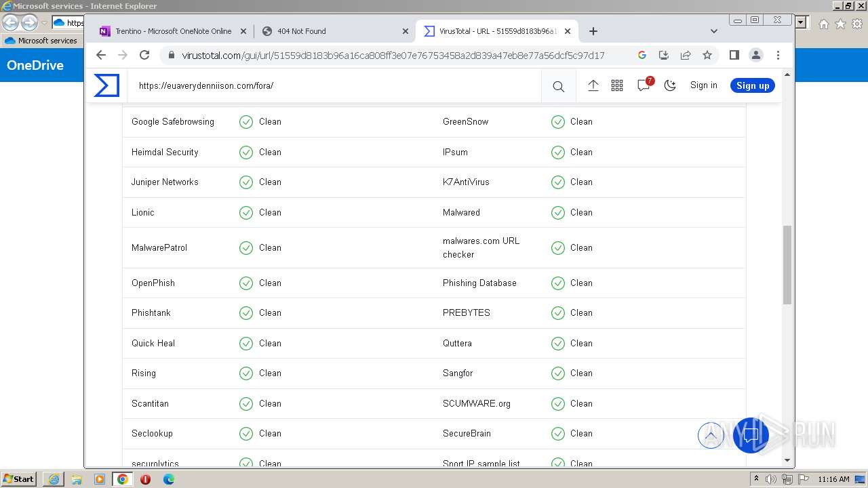Open a new Chrome tab
Viewport: 868px width, 488px height.
[x=593, y=31]
